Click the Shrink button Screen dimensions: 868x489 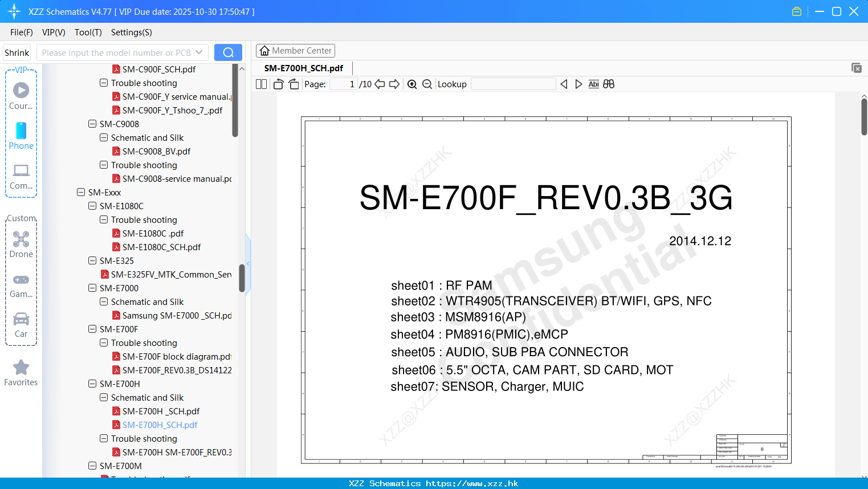(17, 52)
